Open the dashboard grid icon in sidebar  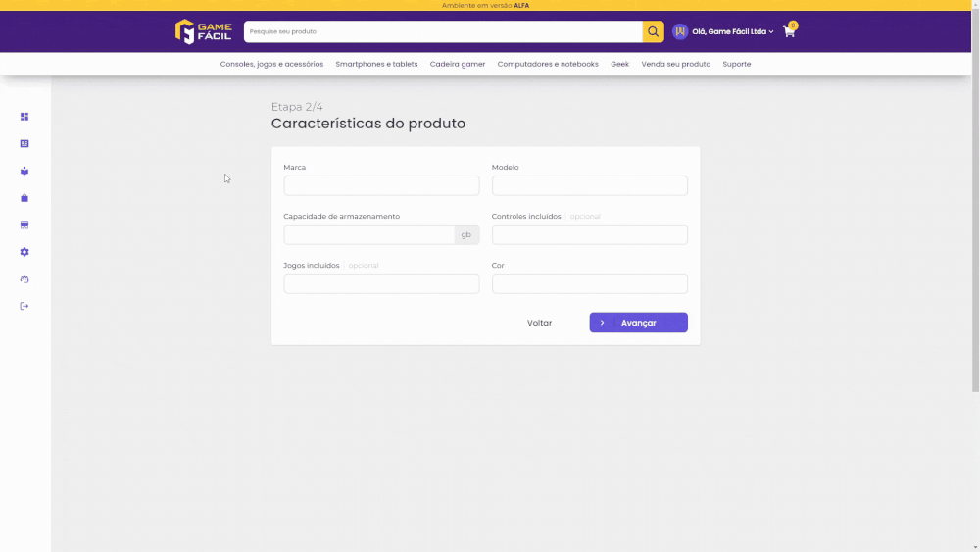coord(24,117)
